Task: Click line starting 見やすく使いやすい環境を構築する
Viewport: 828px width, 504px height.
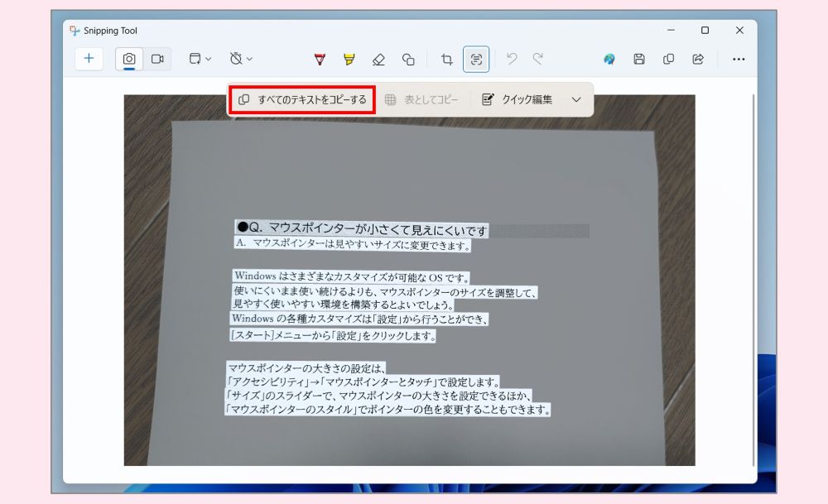Action: point(343,305)
